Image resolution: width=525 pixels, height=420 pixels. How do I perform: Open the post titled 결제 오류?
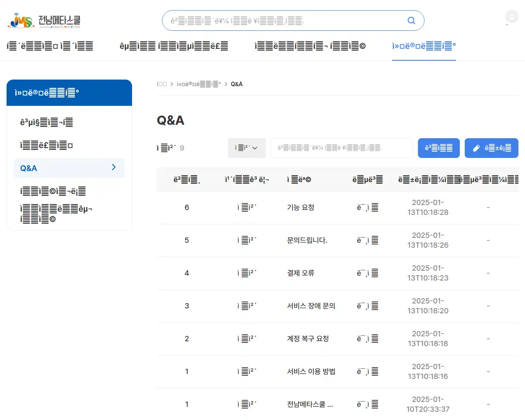click(x=301, y=273)
